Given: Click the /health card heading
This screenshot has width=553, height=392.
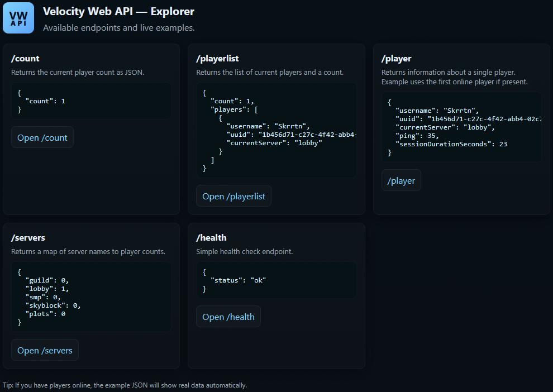Looking at the screenshot, I should coord(211,237).
